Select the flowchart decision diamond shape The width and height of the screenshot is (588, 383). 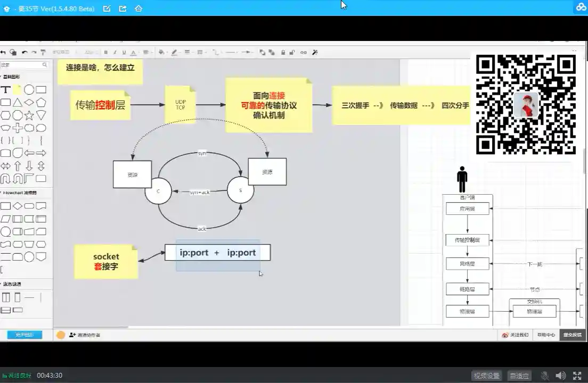17,206
